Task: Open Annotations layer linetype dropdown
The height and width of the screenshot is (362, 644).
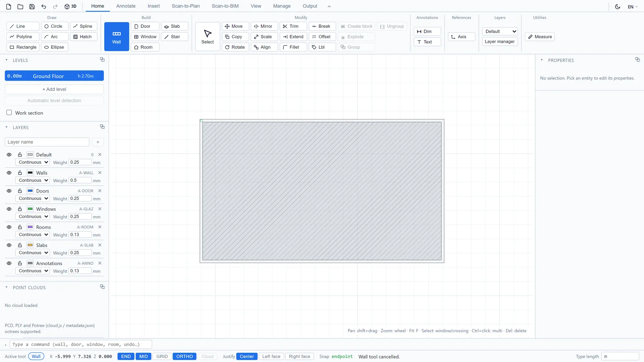Action: click(x=32, y=271)
